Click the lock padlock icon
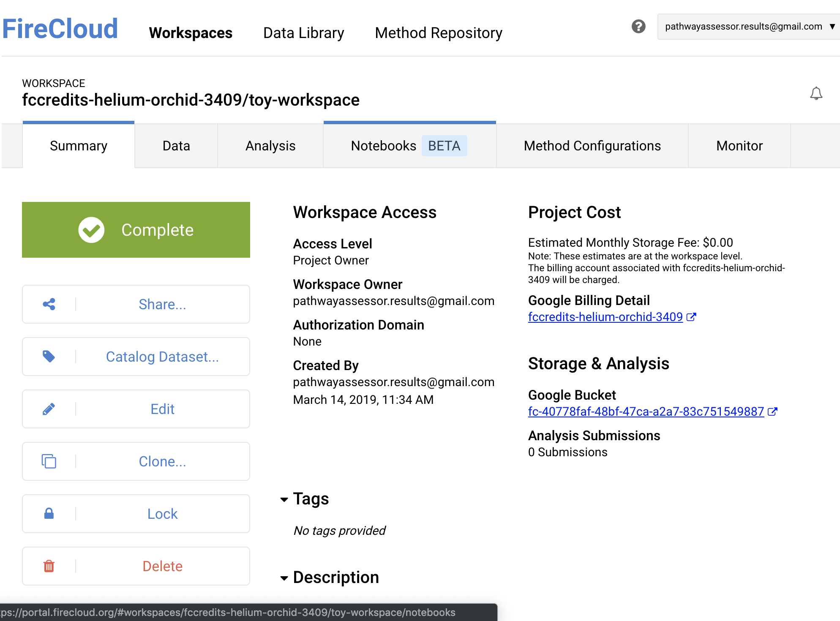This screenshot has width=840, height=621. 49,514
